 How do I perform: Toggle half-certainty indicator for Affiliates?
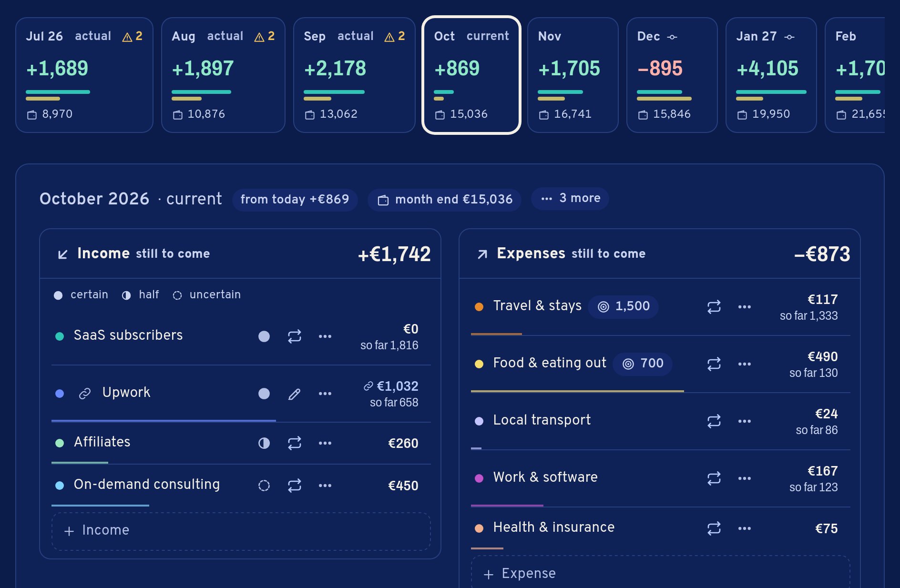(264, 443)
